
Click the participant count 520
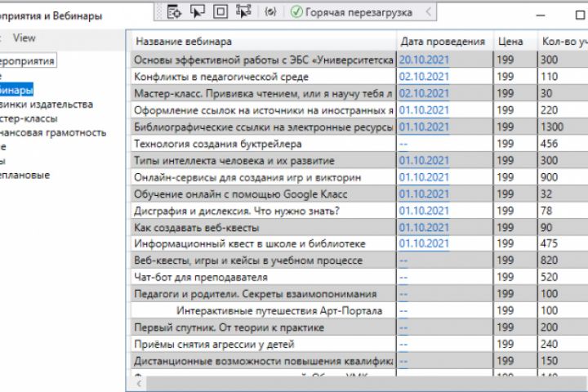549,277
